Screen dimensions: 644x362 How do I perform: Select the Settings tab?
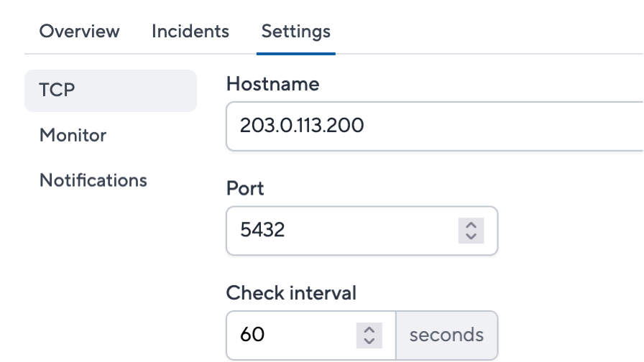(295, 32)
